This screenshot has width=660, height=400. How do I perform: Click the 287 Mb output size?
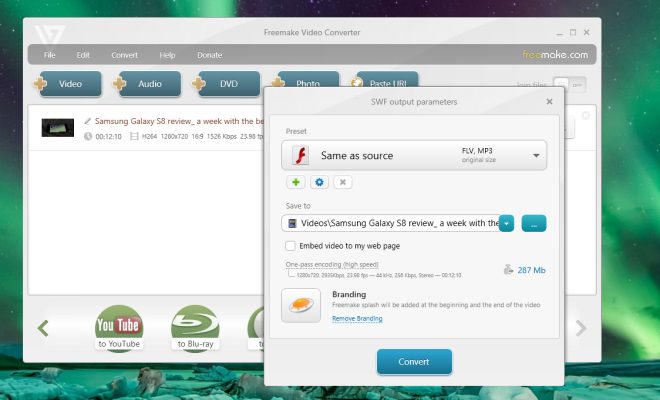(x=531, y=270)
